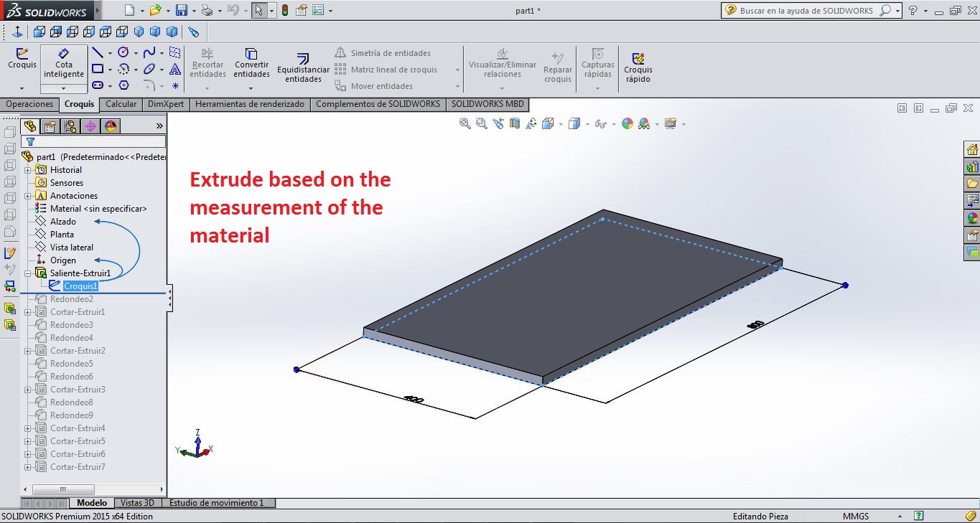
Task: Switch to Operaciones tab
Action: tap(29, 104)
